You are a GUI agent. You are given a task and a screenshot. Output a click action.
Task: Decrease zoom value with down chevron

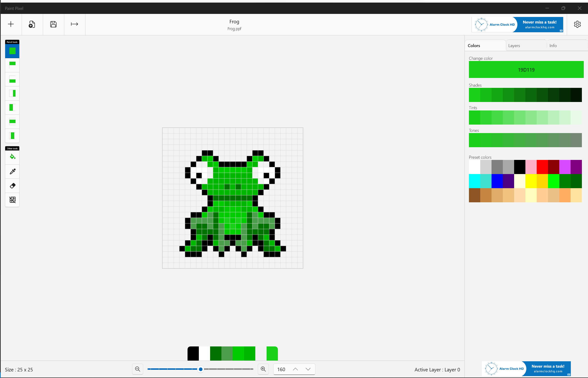(308, 369)
